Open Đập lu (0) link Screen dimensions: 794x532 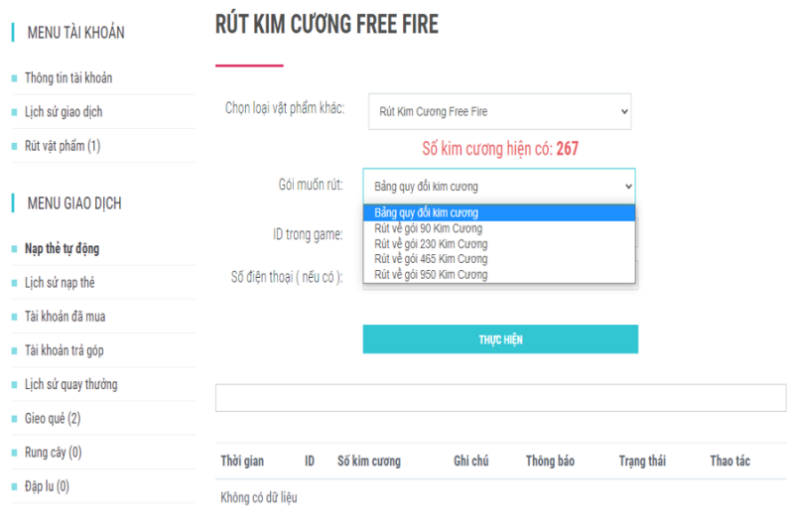click(x=47, y=486)
